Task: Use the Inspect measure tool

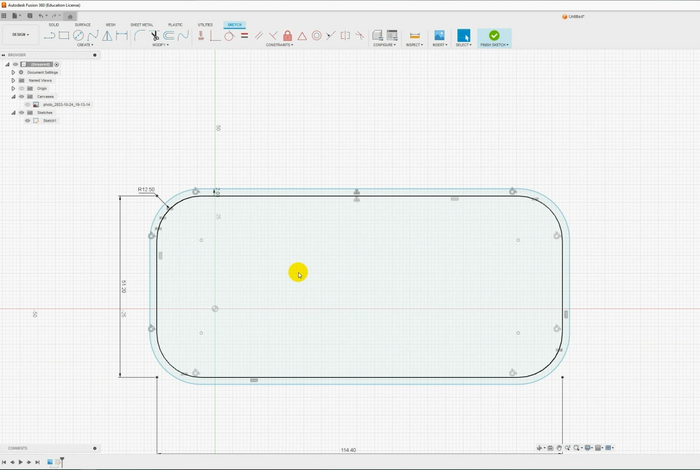Action: (414, 36)
